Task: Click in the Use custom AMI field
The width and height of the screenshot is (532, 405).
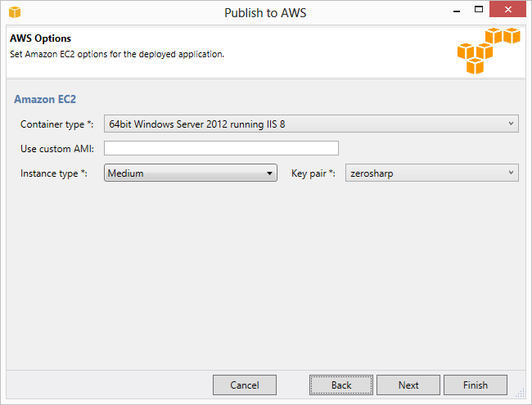Action: pyautogui.click(x=221, y=148)
